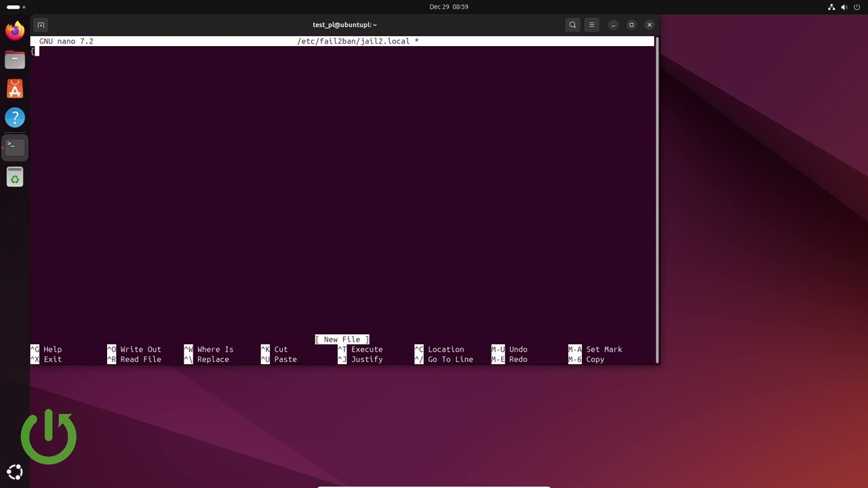Click in the nano editing area
Image resolution: width=868 pixels, height=488 pixels.
[342, 190]
